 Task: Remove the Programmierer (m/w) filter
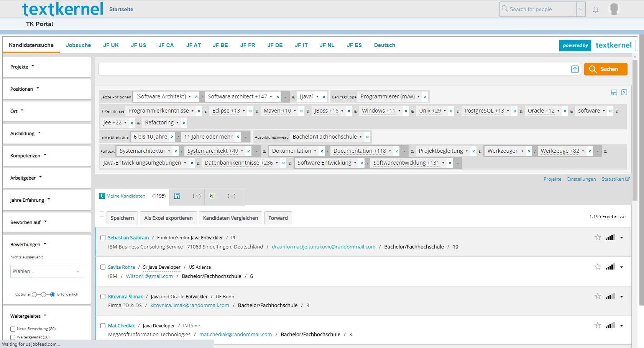[x=425, y=97]
